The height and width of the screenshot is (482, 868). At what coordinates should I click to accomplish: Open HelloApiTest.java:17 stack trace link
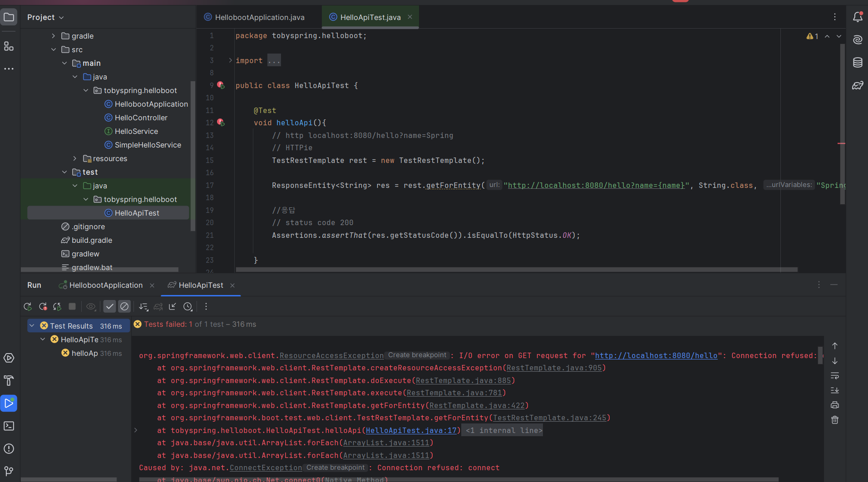[x=411, y=430]
